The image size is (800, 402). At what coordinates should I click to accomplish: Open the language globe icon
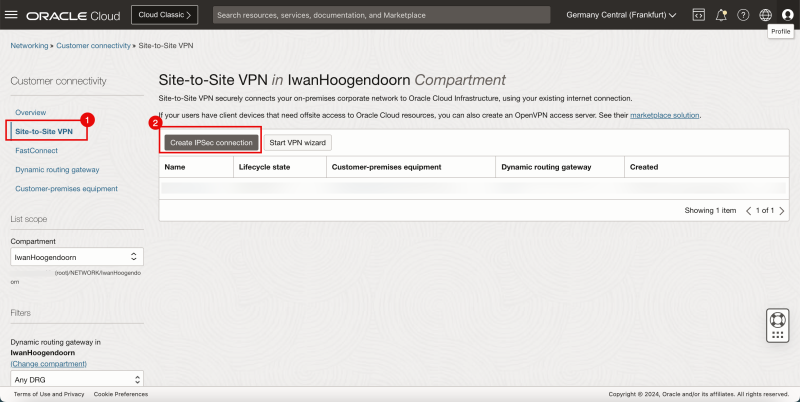pos(766,15)
